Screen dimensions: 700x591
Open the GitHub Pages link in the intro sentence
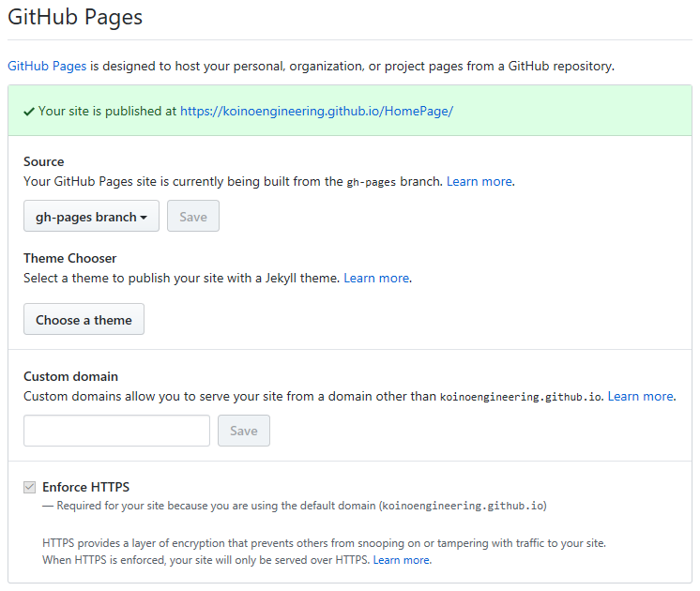47,66
